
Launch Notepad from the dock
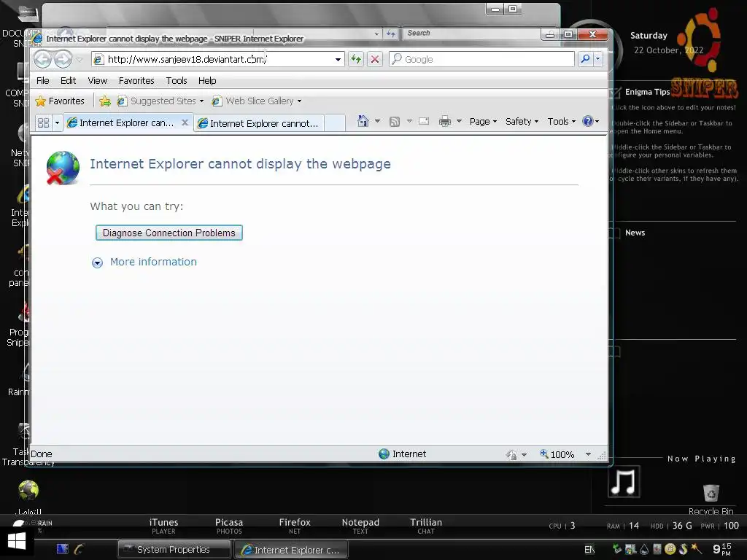coord(360,526)
